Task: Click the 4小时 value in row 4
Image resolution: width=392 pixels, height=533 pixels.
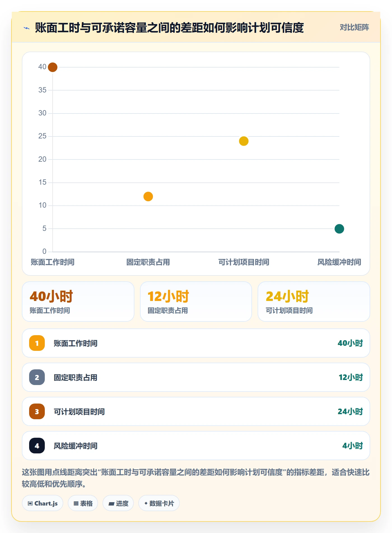Action: pyautogui.click(x=353, y=446)
